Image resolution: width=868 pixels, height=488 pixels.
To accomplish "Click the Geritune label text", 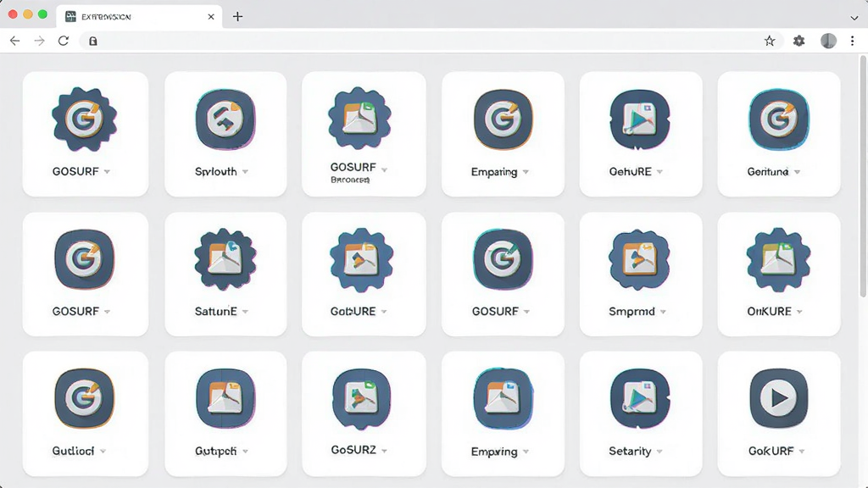I will [x=768, y=171].
